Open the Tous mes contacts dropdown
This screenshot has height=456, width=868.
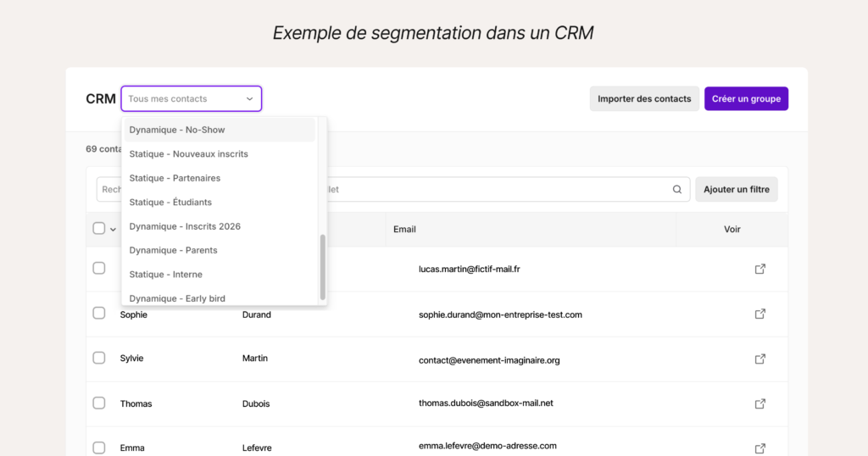191,98
